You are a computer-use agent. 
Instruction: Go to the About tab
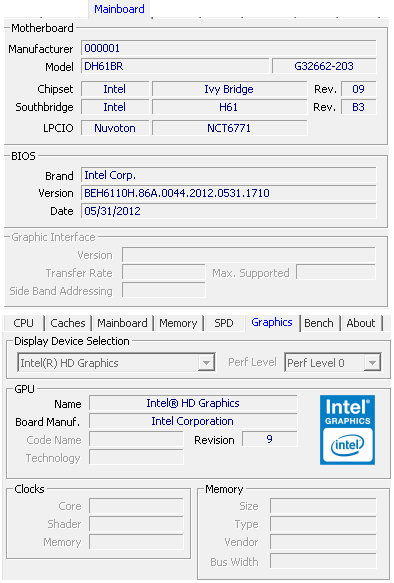click(361, 323)
